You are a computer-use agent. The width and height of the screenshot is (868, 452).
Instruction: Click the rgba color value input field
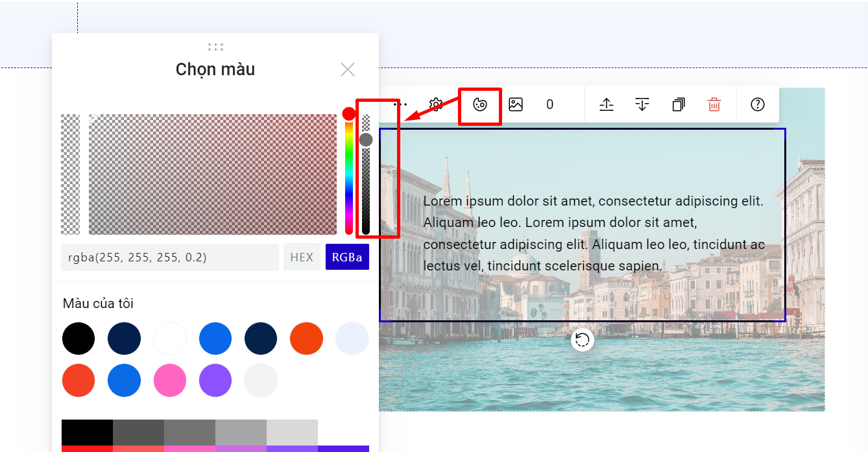170,257
